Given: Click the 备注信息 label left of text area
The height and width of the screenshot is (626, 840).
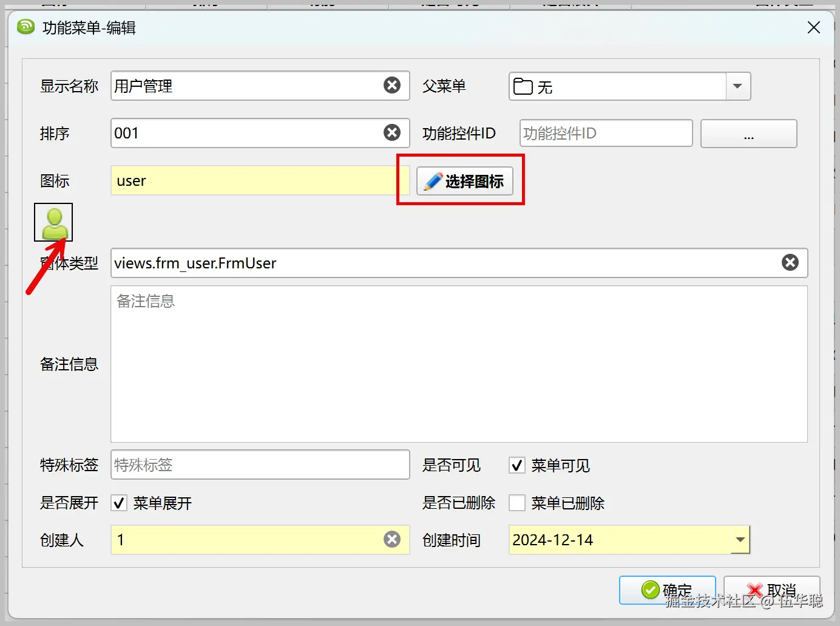Looking at the screenshot, I should click(69, 364).
